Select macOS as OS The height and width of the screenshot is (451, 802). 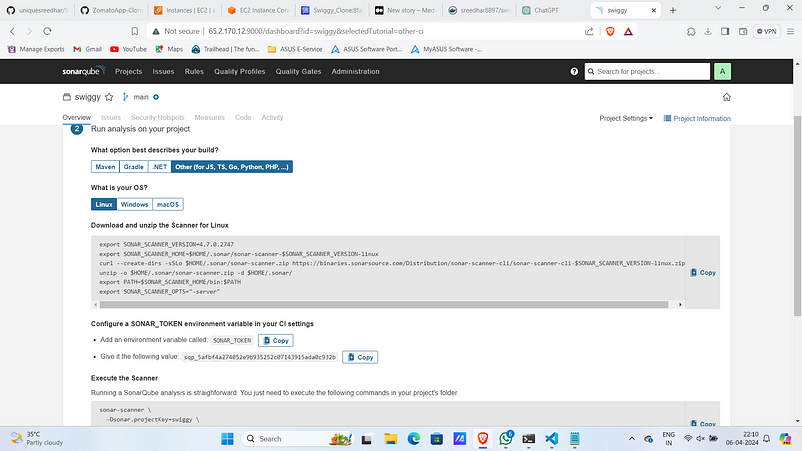pyautogui.click(x=168, y=205)
